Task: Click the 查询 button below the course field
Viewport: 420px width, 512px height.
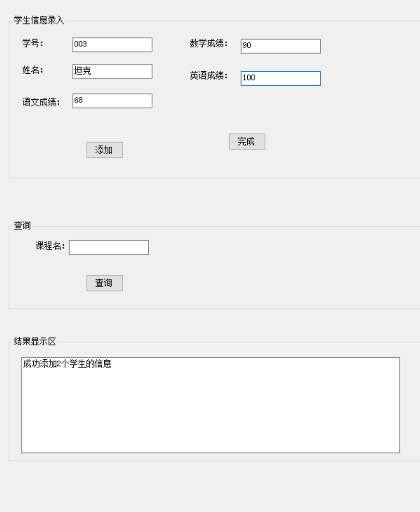Action: point(105,283)
